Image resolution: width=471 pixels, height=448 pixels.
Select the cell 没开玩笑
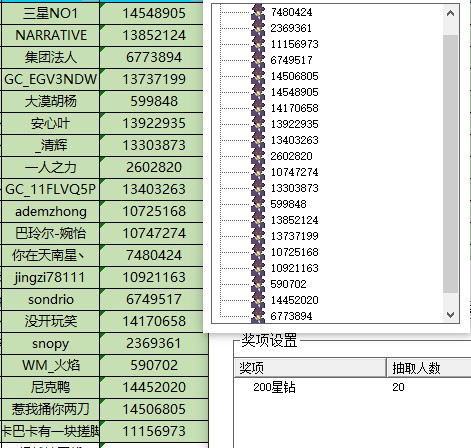[x=50, y=321]
